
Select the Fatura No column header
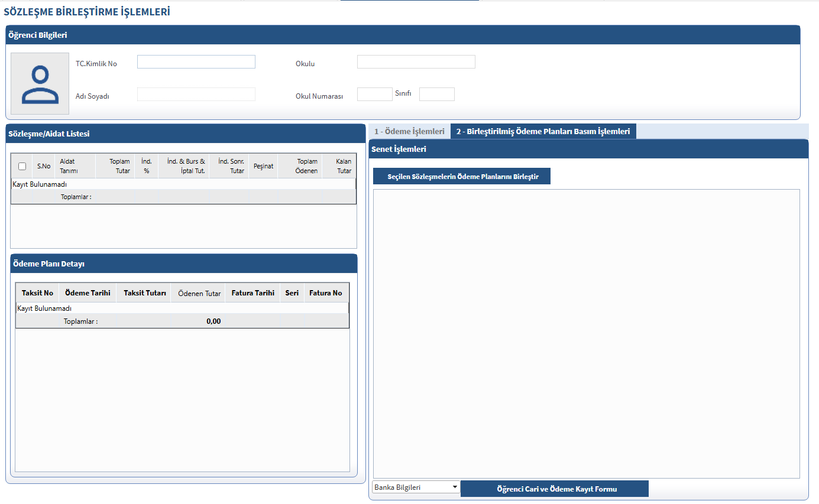[x=325, y=293]
